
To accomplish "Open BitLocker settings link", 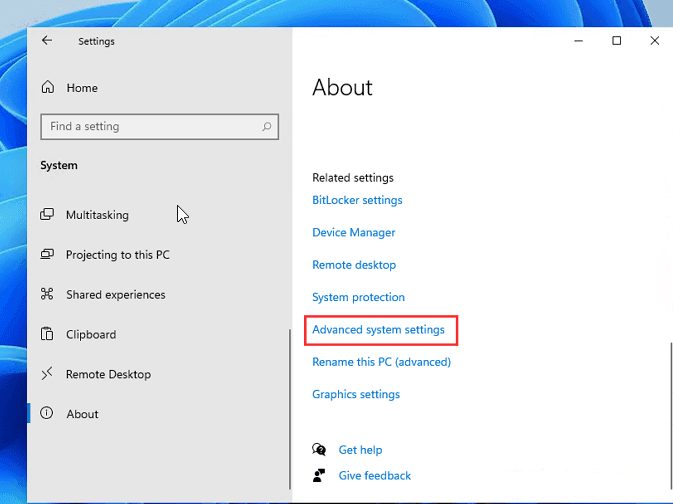I will click(x=357, y=200).
